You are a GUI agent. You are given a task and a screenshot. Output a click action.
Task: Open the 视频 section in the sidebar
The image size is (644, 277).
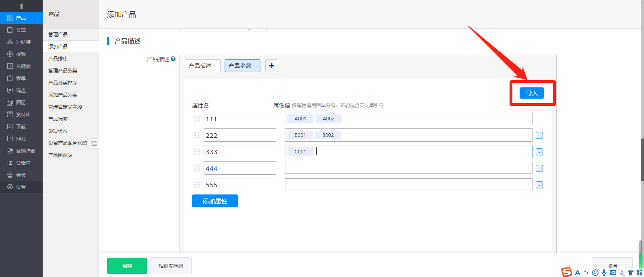pyautogui.click(x=21, y=54)
